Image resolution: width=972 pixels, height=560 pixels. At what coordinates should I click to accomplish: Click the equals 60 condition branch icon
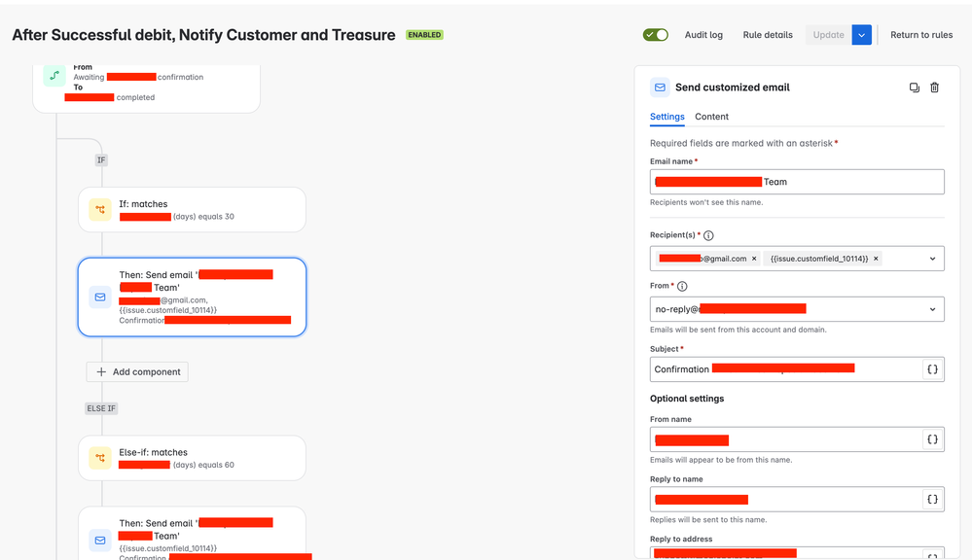pos(100,459)
